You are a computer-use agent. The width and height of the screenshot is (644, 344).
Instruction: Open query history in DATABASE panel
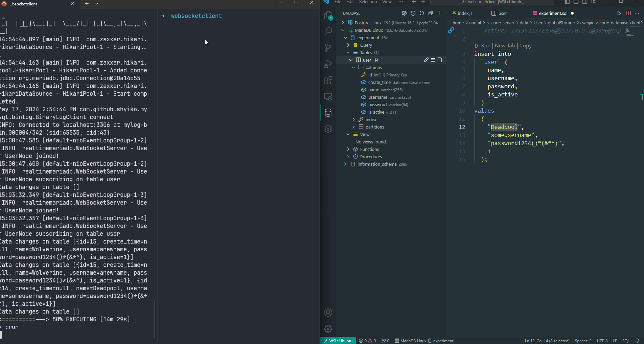pyautogui.click(x=413, y=13)
